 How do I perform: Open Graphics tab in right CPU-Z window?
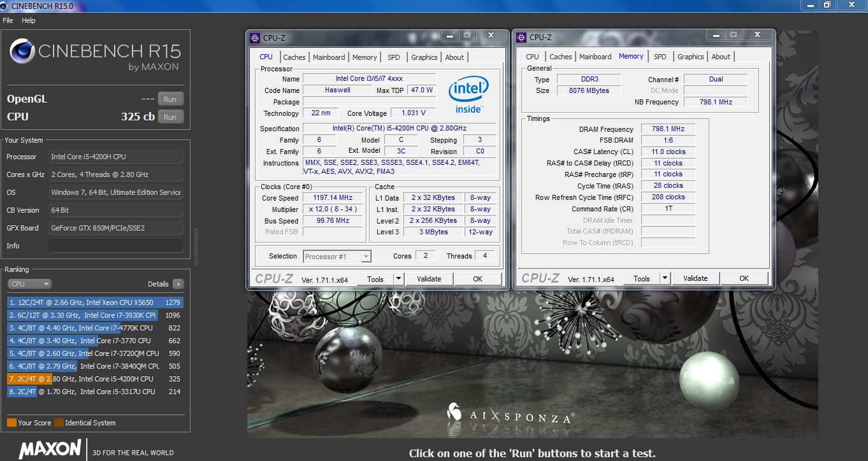pos(691,57)
